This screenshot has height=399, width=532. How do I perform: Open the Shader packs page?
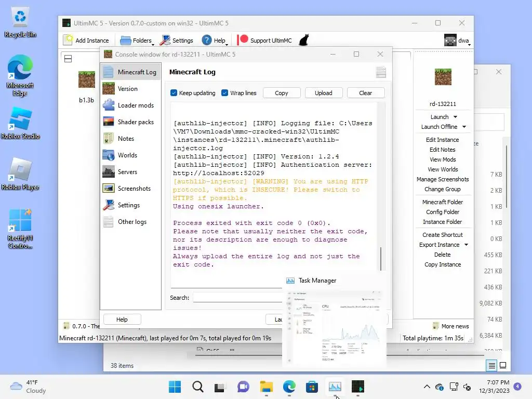[131, 122]
